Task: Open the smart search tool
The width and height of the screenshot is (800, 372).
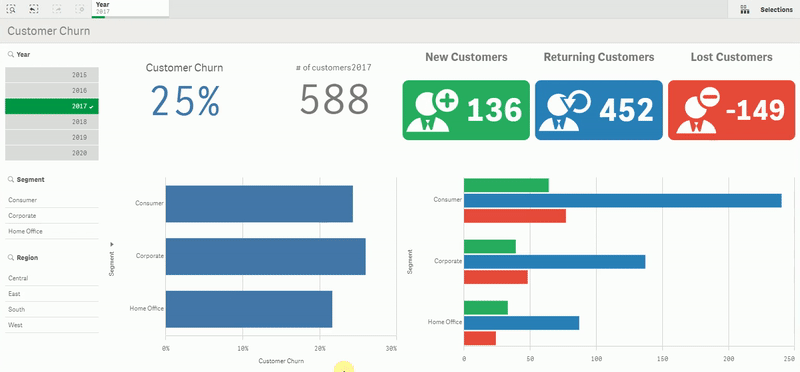Action: point(11,9)
